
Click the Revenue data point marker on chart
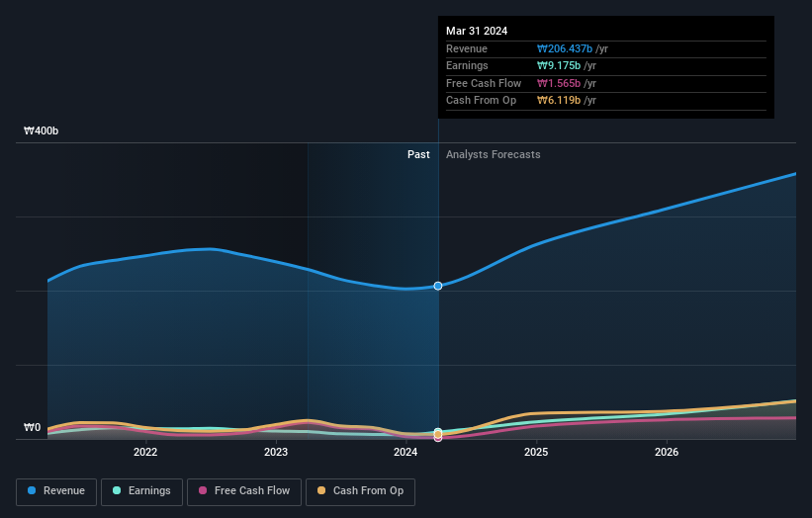438,286
